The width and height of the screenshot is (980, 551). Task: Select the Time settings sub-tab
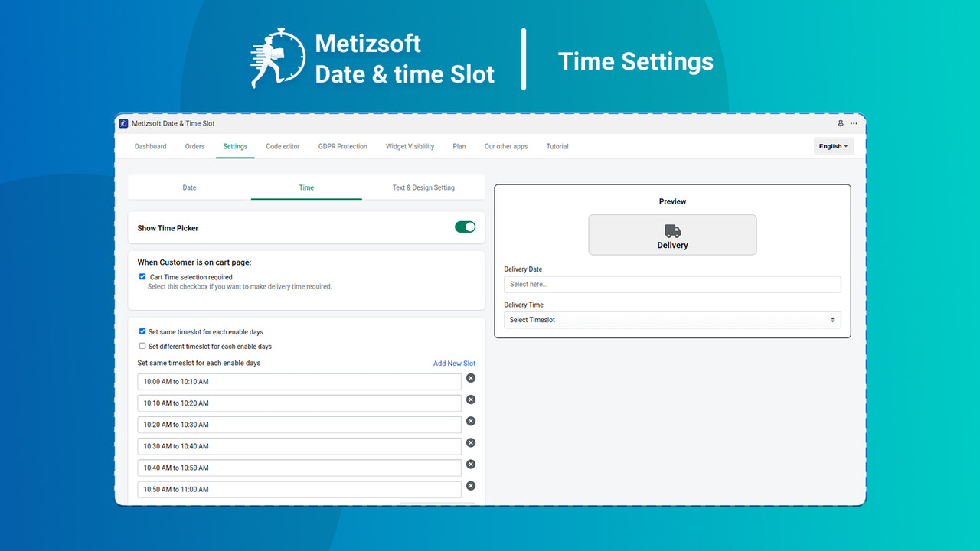pos(306,187)
